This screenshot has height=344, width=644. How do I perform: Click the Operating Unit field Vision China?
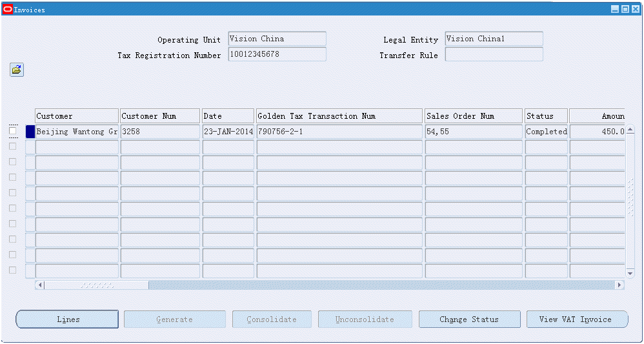click(x=277, y=39)
